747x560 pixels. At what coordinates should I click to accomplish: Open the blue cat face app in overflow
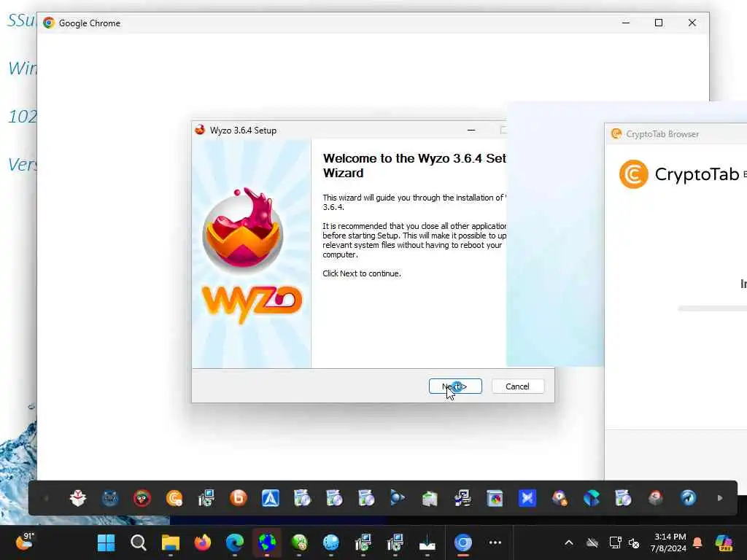[x=110, y=498]
